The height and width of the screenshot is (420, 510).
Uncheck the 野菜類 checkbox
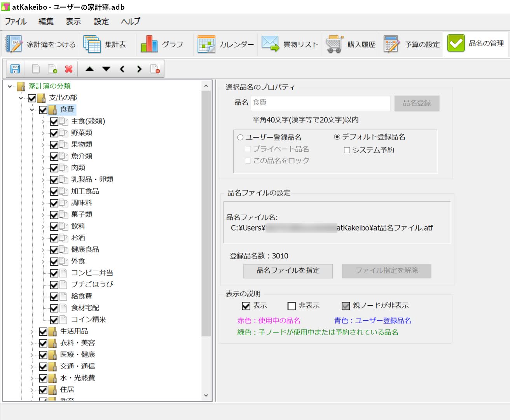coord(54,133)
